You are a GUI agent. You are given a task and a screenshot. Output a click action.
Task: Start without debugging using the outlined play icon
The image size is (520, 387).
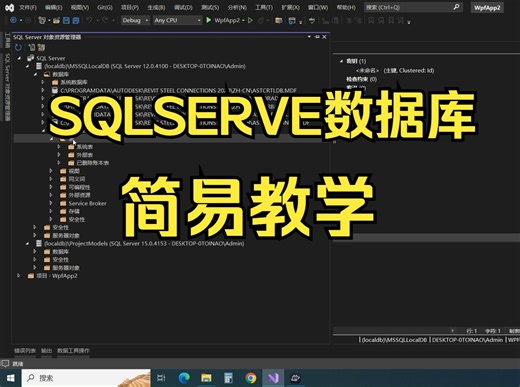[x=250, y=20]
